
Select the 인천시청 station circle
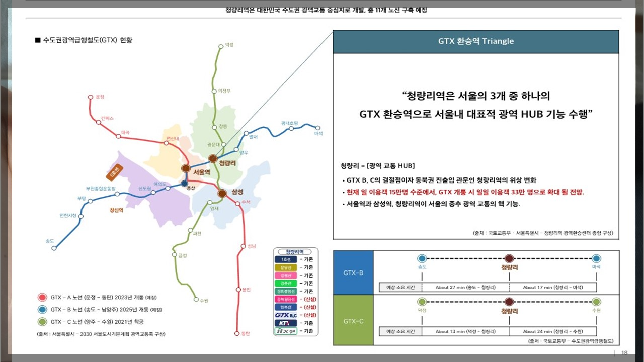[x=80, y=216]
